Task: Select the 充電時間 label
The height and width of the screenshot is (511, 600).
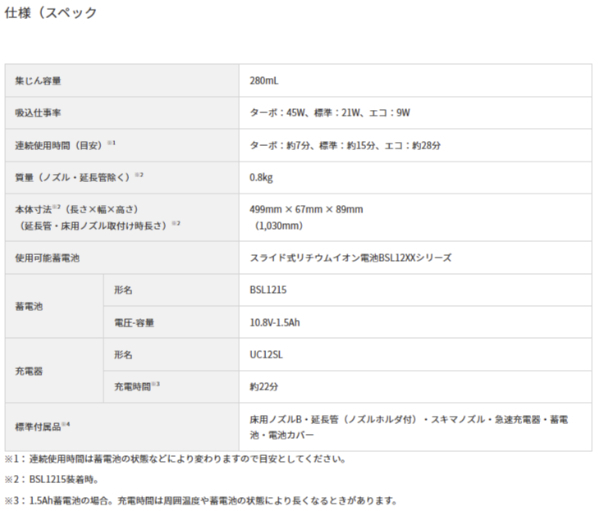Action: [x=137, y=387]
